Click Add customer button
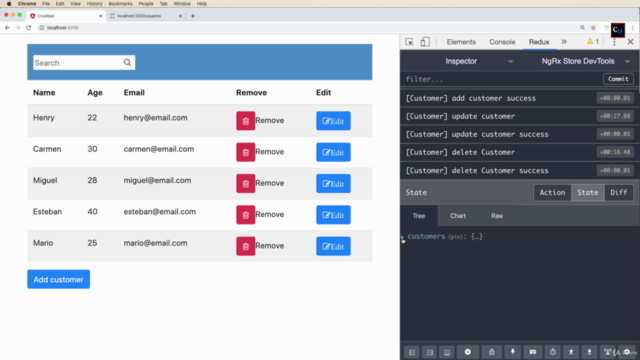This screenshot has height=360, width=640. 59,279
